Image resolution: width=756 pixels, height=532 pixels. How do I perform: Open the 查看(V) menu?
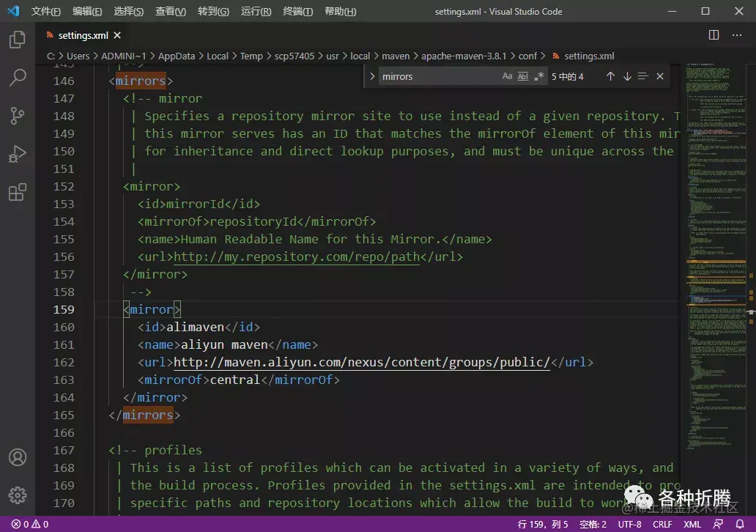point(171,11)
